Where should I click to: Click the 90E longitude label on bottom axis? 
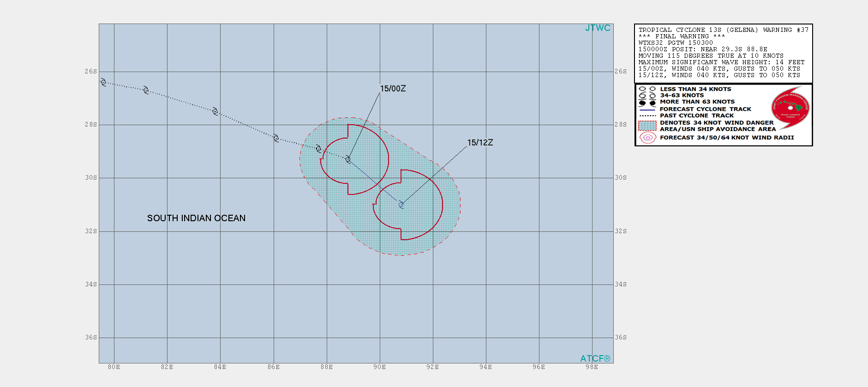(x=380, y=367)
